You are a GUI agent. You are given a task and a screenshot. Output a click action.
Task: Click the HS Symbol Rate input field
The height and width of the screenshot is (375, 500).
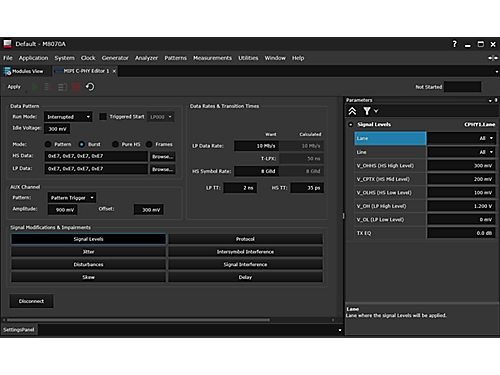click(x=256, y=171)
